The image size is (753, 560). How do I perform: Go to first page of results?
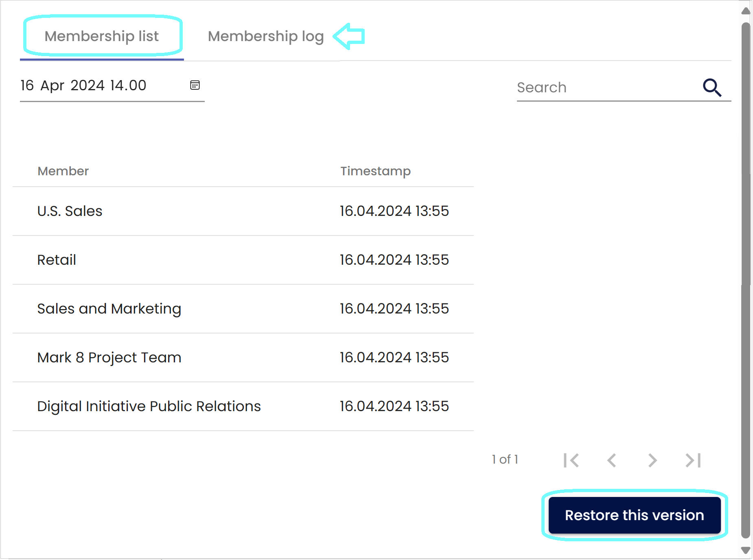click(571, 460)
